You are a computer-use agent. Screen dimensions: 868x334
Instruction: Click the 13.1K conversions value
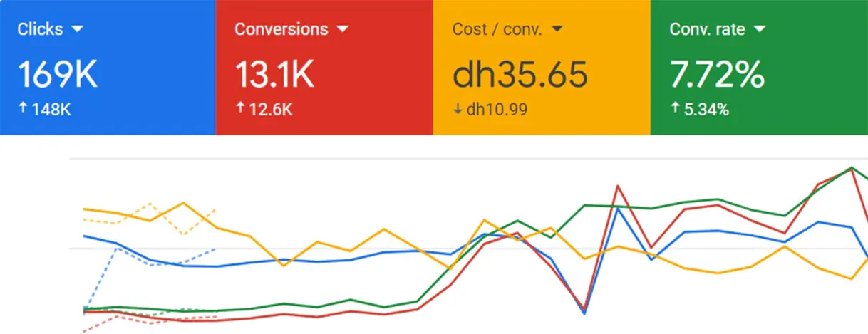tap(274, 74)
